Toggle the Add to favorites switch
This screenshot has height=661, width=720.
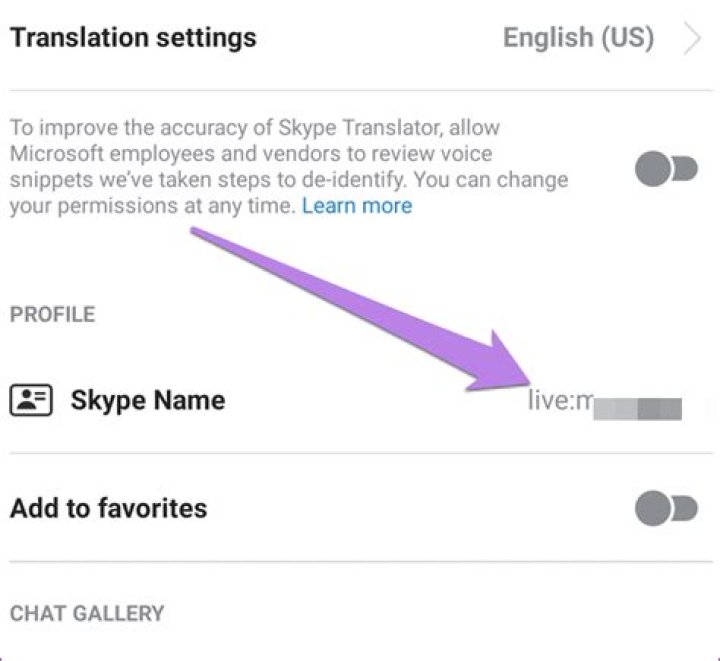[x=666, y=509]
